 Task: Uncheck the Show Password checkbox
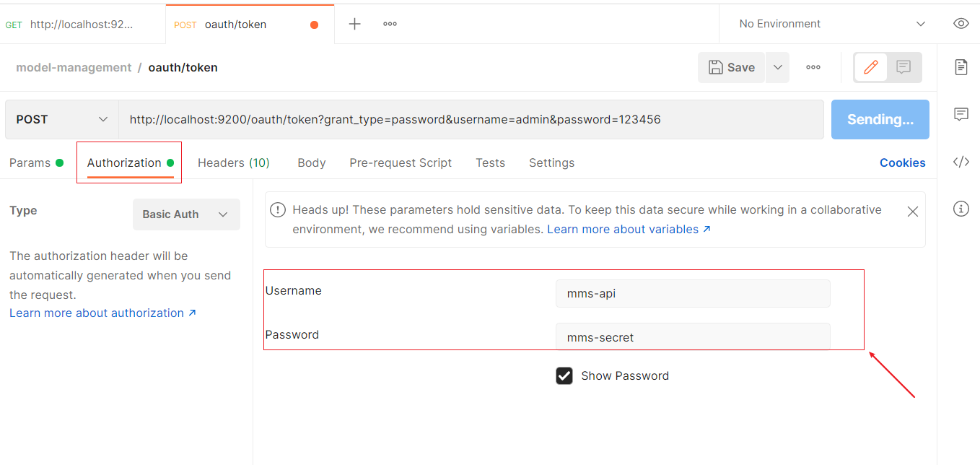pyautogui.click(x=564, y=375)
